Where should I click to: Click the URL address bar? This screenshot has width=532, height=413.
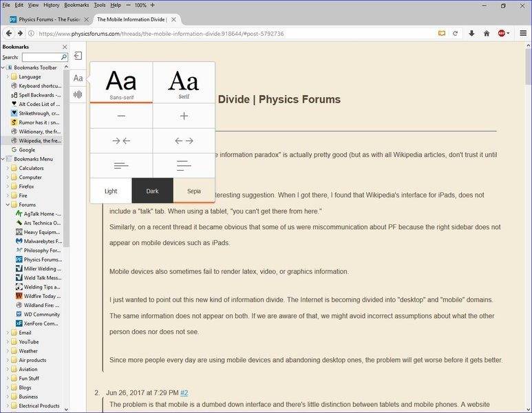pyautogui.click(x=234, y=33)
